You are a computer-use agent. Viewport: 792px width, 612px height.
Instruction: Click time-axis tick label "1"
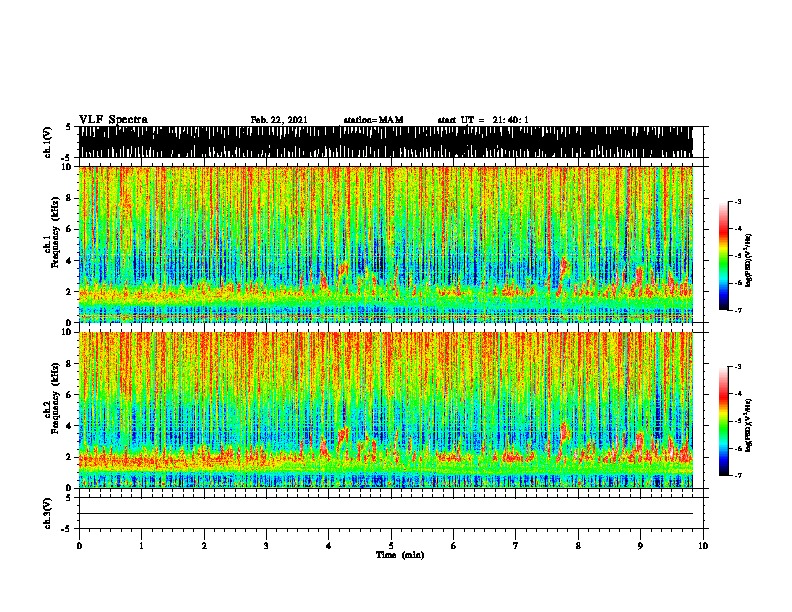[x=141, y=546]
